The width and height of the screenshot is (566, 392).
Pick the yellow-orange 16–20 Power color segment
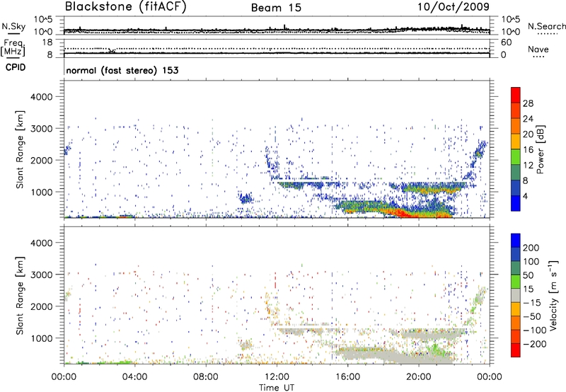516,142
